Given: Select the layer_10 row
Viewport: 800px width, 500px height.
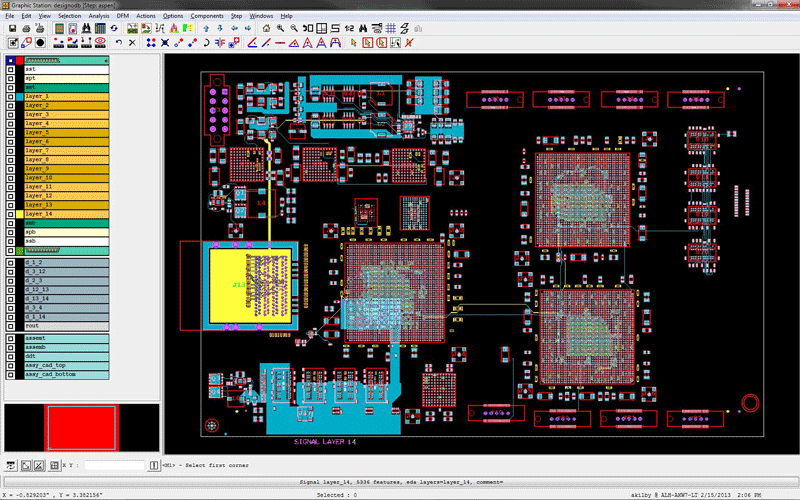Looking at the screenshot, I should [x=66, y=178].
